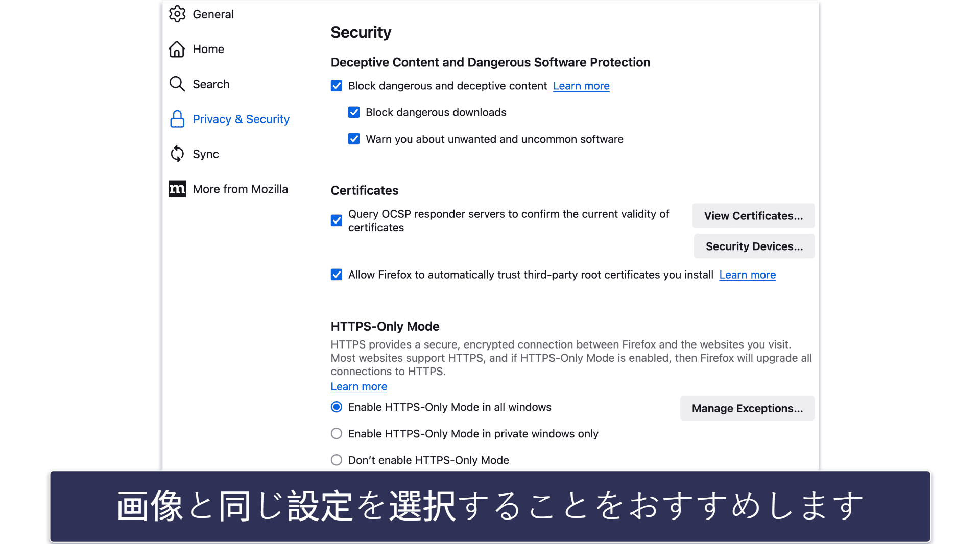Screen dimensions: 980x544
Task: Select Enable HTTPS-Only Mode in all windows
Action: (x=337, y=407)
